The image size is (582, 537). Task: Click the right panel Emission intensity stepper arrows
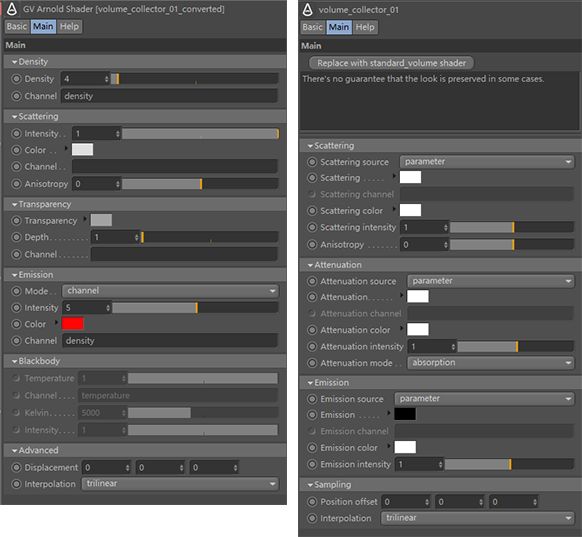point(440,464)
